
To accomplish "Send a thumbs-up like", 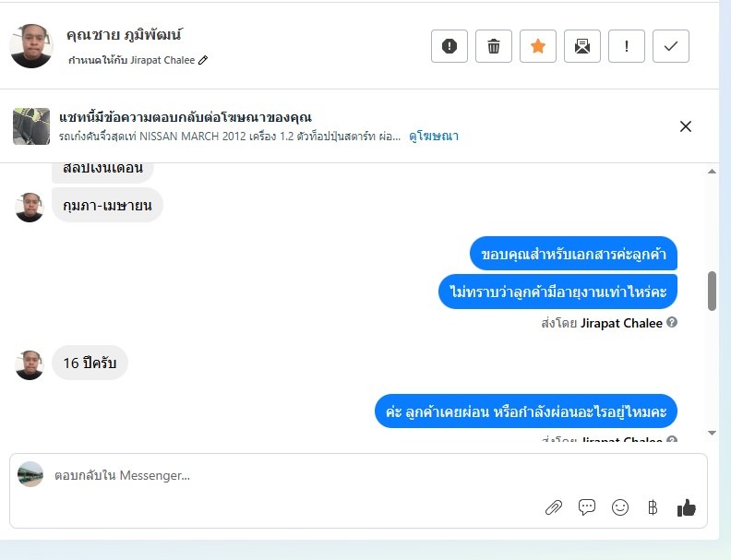I will (687, 507).
